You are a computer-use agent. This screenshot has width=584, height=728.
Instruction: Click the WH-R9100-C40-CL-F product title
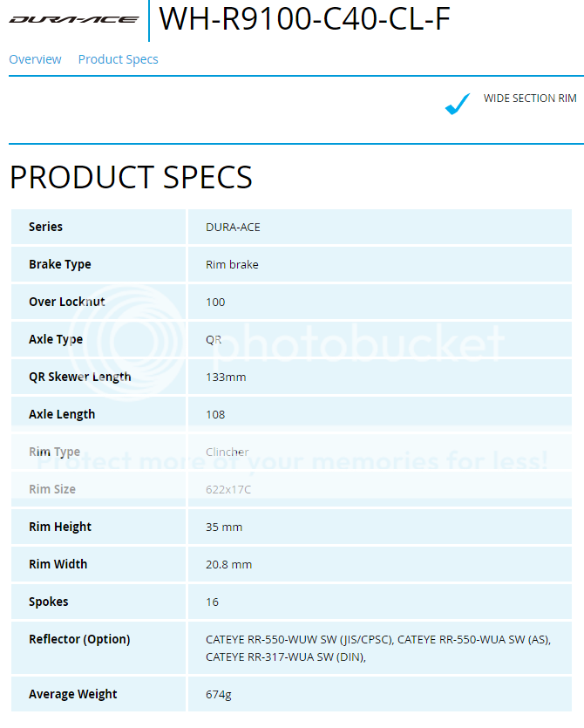[x=305, y=19]
